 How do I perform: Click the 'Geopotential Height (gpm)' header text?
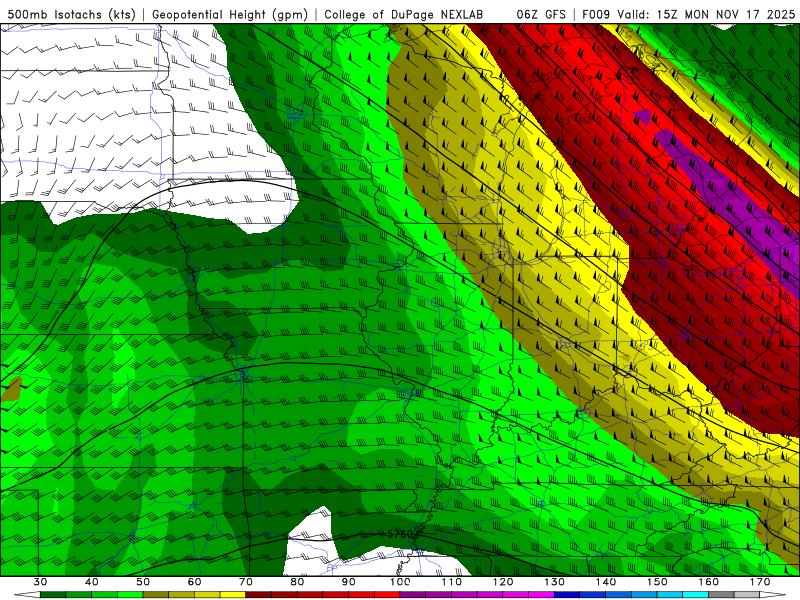click(230, 14)
